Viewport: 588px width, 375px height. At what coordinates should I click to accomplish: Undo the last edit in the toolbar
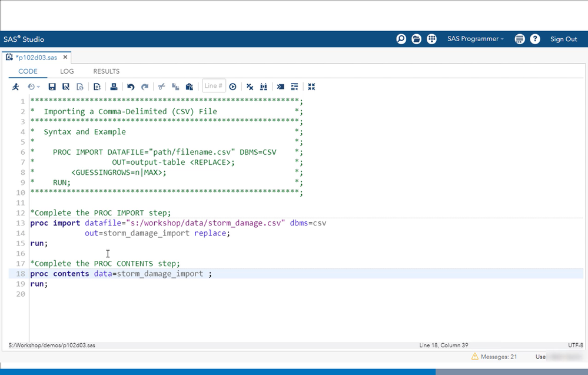tap(131, 87)
